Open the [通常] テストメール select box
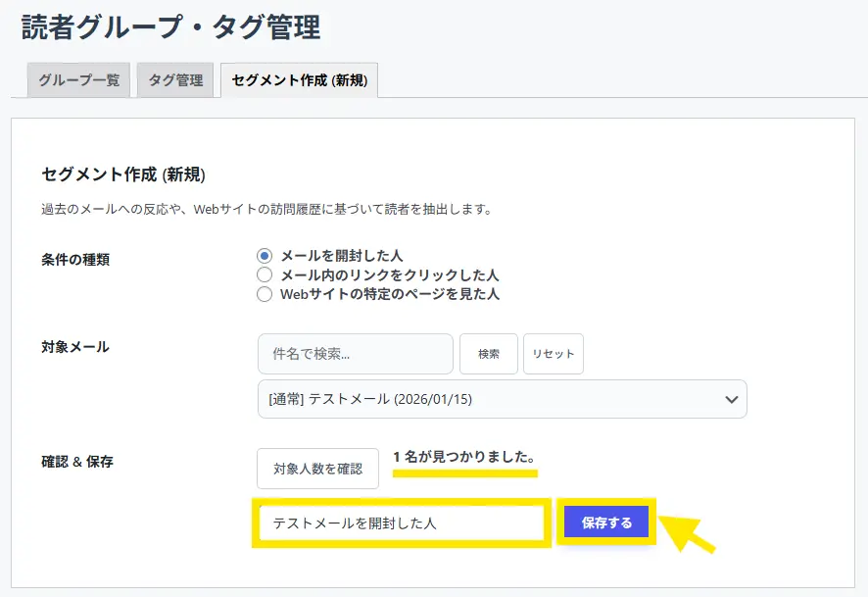The image size is (868, 597). pyautogui.click(x=490, y=399)
